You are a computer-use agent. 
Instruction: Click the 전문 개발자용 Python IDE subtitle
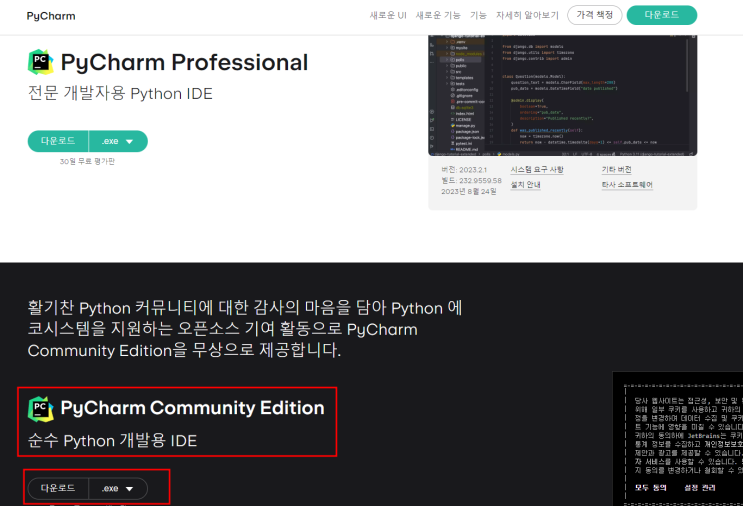click(120, 93)
